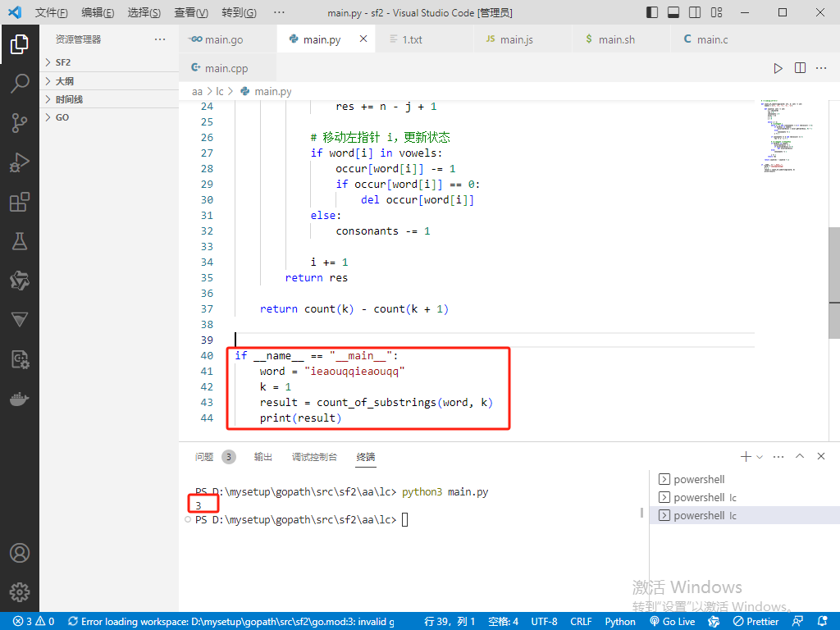Toggle bottom panel layout icon
This screenshot has width=840, height=630.
673,12
